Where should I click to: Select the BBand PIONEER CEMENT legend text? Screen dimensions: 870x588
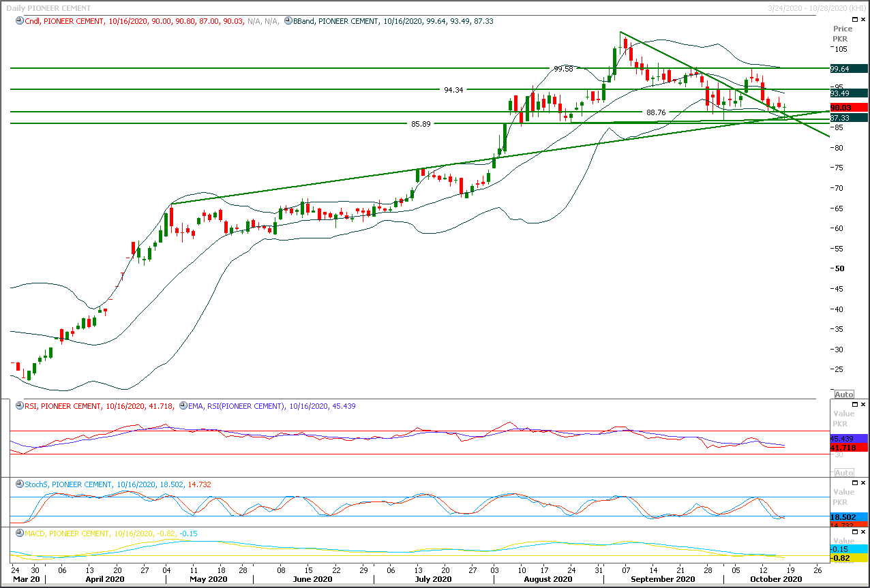[x=393, y=21]
